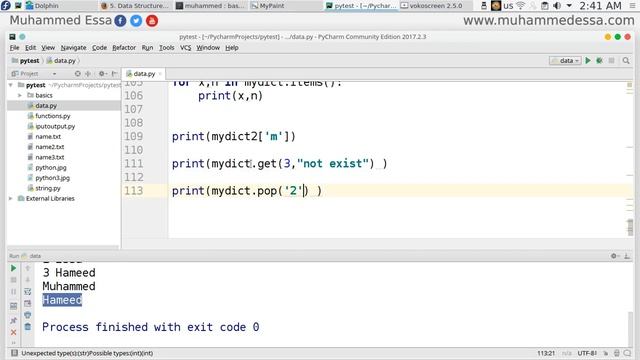The height and width of the screenshot is (360, 640).
Task: Click UTF-8 encoding in status bar
Action: pyautogui.click(x=587, y=353)
